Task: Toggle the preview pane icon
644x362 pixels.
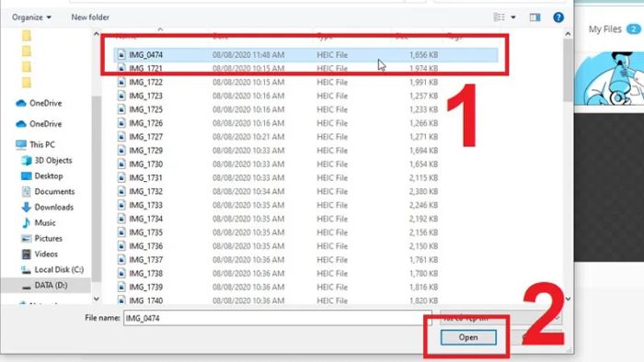Action: click(535, 17)
